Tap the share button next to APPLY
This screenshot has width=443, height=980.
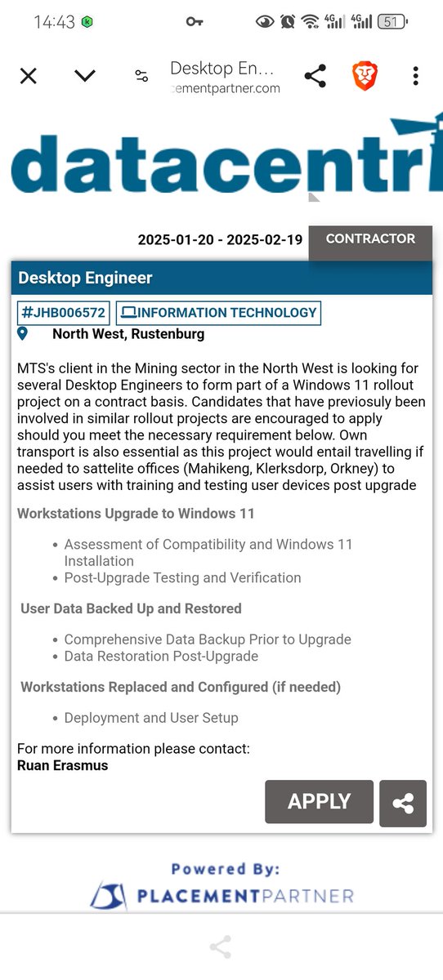click(x=403, y=804)
